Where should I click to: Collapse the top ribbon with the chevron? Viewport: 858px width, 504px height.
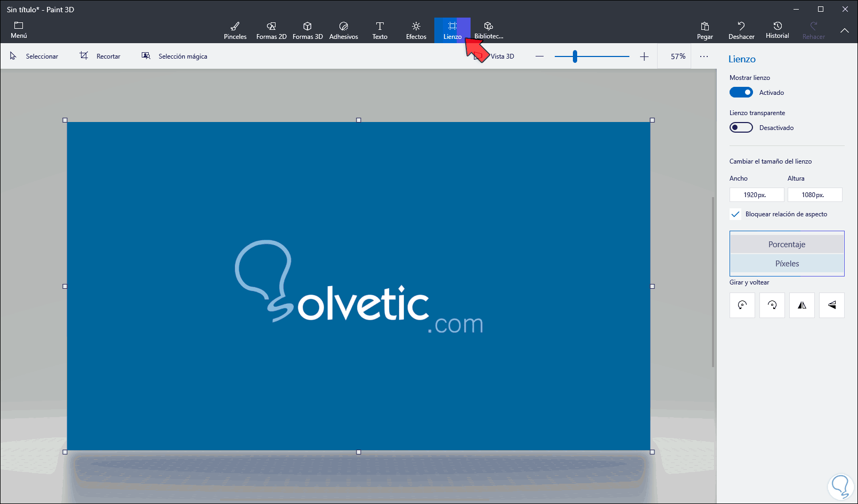845,30
